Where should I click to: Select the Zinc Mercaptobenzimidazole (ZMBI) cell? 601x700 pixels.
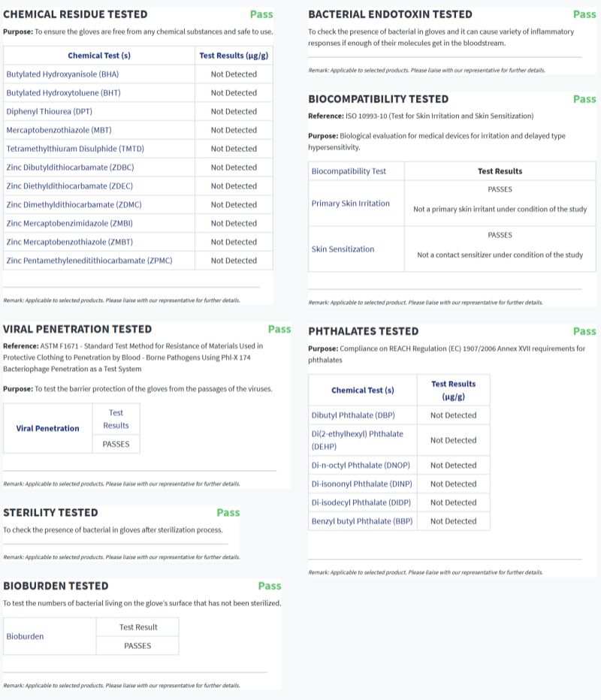coord(70,223)
